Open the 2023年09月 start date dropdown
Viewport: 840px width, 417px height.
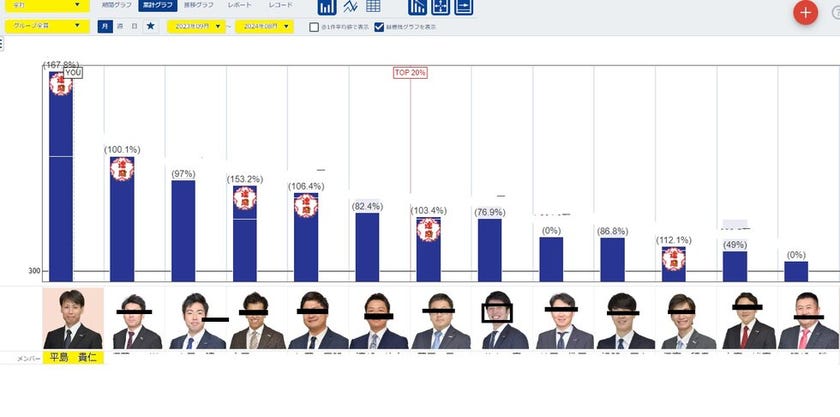click(195, 26)
